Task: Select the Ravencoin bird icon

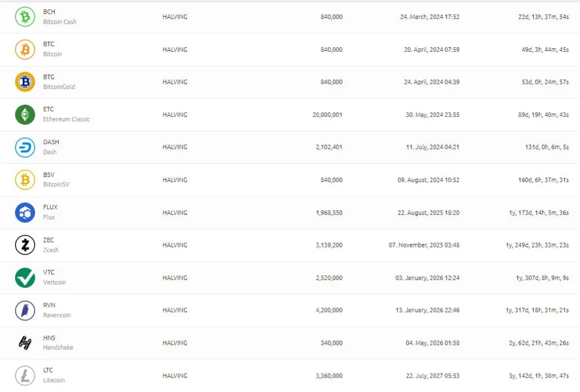Action: [25, 310]
